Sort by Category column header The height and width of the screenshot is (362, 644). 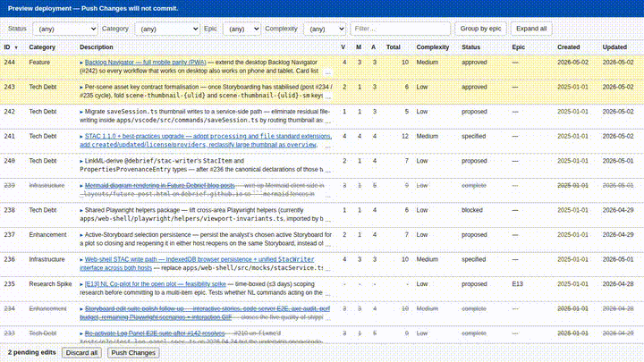(x=42, y=47)
